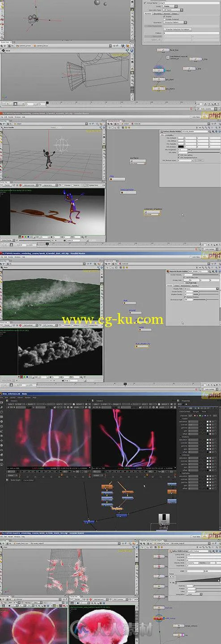
Task: Click the Pattern input field
Action: (191, 33)
